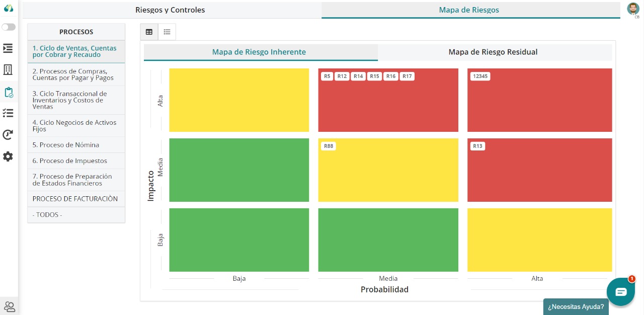Switch to list view of risks

point(167,32)
